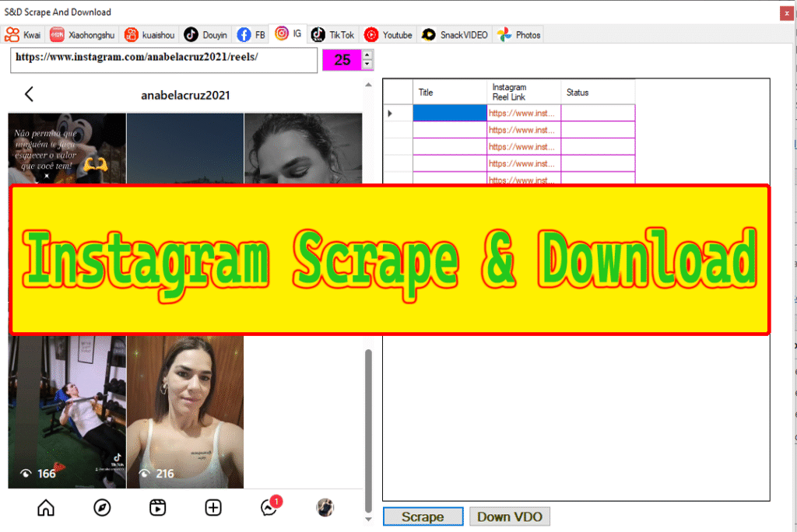Open the gym workout reel with 166 views
The image size is (797, 532).
(67, 411)
